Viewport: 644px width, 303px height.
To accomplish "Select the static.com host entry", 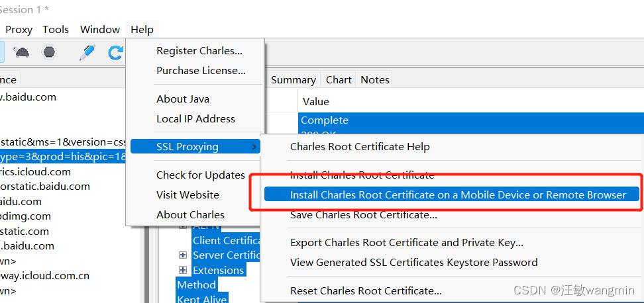I will coord(25,231).
